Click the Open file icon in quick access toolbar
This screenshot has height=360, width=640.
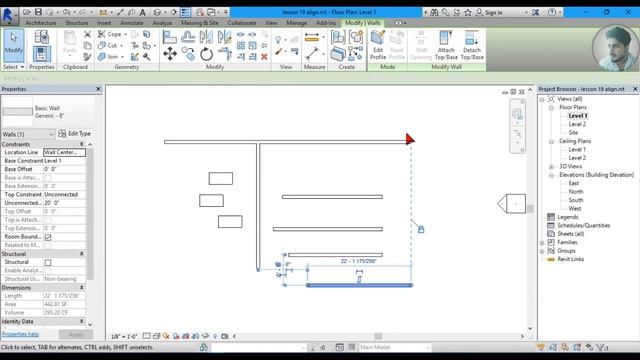[x=27, y=12]
